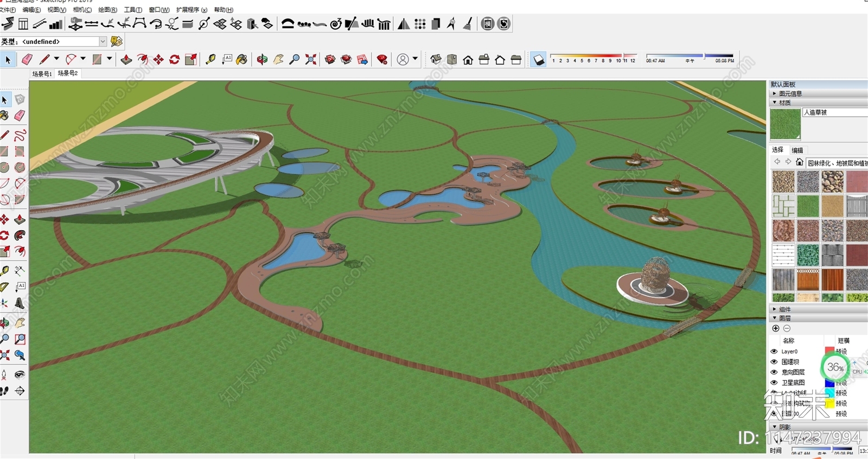Click the mirror tool icon in top toolbar
This screenshot has height=459, width=868.
coord(404,23)
